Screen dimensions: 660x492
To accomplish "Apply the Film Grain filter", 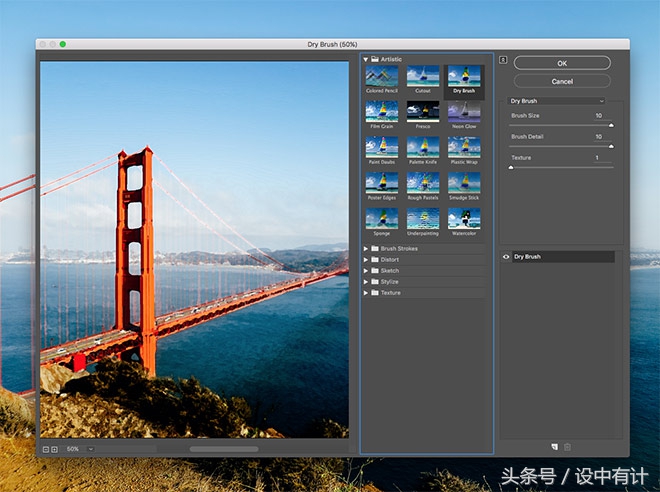I will tap(380, 111).
